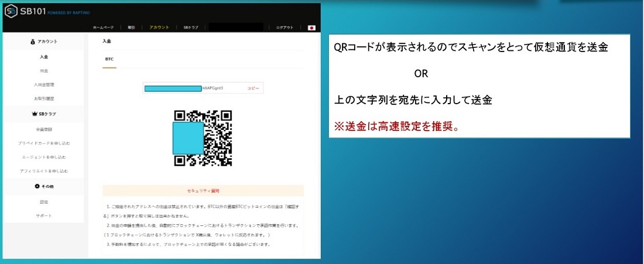Click the SB101 hexagon logo
The height and width of the screenshot is (264, 644).
(11, 12)
